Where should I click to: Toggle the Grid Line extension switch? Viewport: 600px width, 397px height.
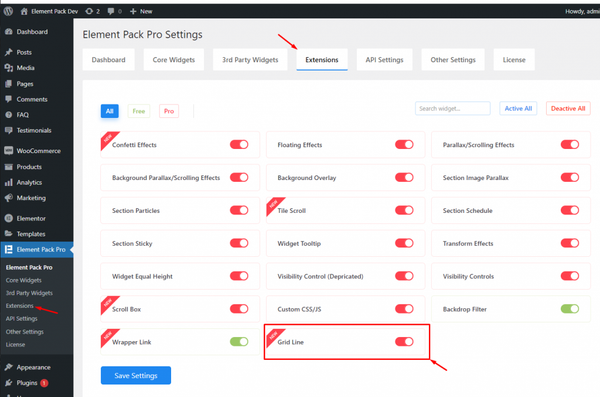(x=404, y=341)
